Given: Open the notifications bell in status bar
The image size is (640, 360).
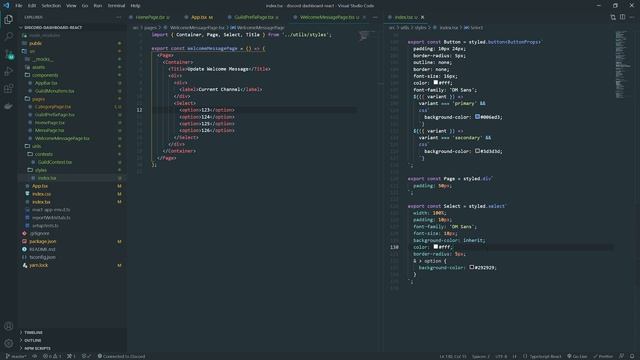Looking at the screenshot, I should pyautogui.click(x=632, y=356).
